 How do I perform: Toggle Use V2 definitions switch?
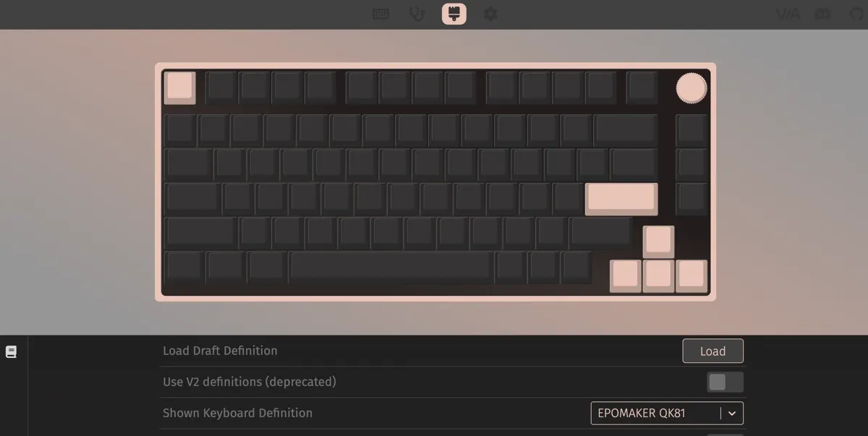725,382
